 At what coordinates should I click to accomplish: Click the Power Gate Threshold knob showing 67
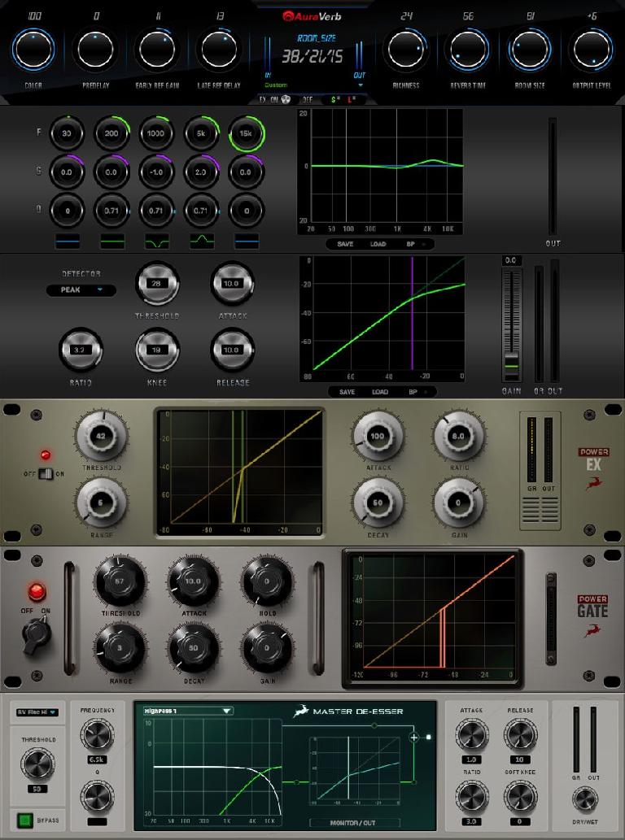coord(120,581)
